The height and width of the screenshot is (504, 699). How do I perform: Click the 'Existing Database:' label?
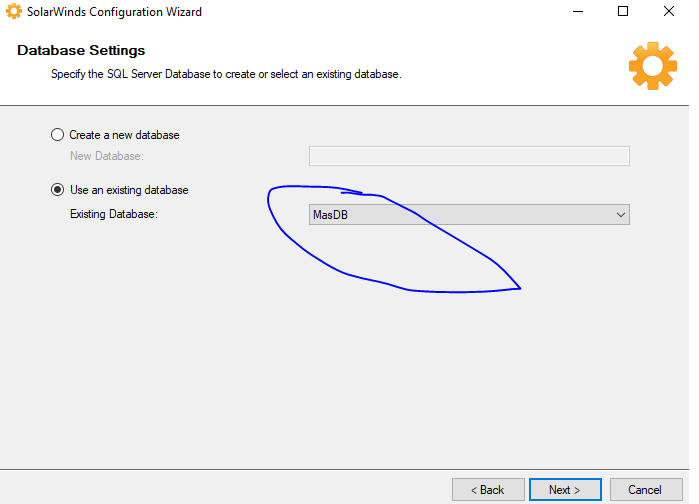pos(114,214)
